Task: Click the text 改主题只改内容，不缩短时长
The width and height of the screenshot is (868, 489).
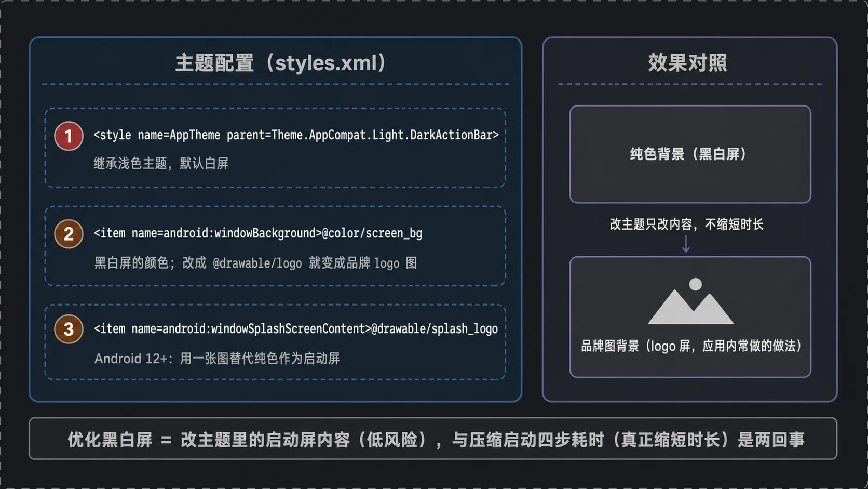Action: click(686, 224)
